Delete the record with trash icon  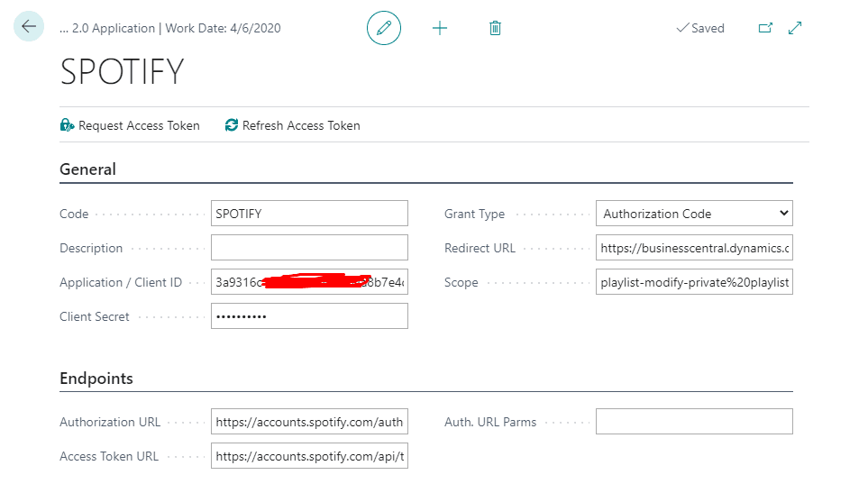(495, 28)
